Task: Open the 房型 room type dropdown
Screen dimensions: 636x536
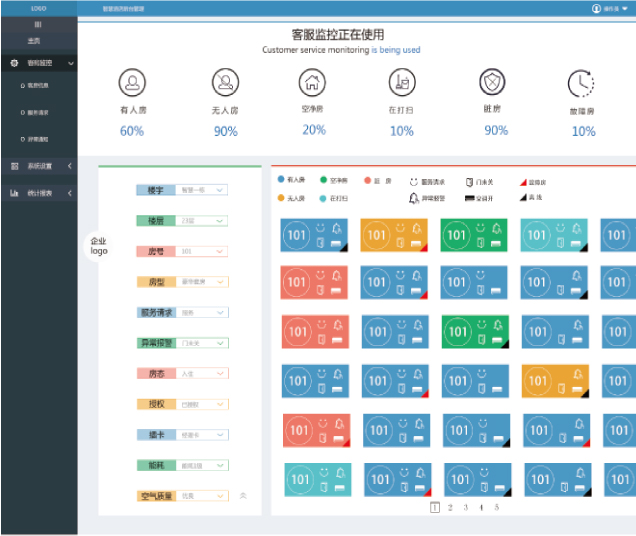Action: 202,282
